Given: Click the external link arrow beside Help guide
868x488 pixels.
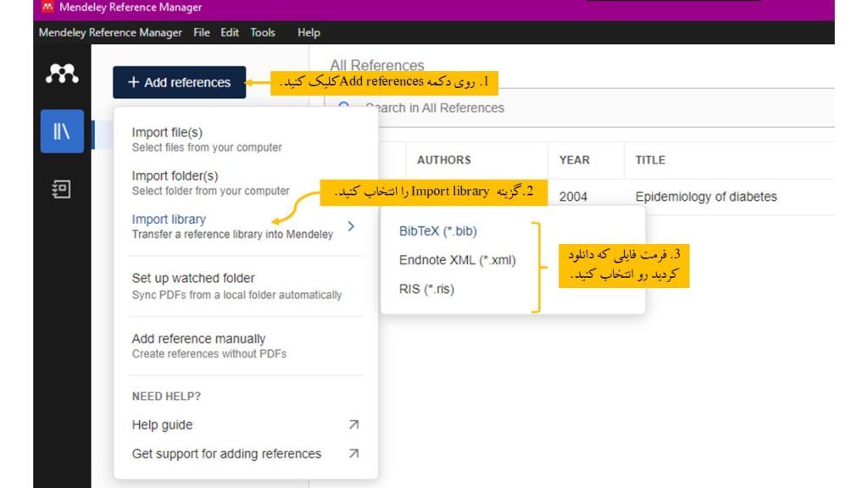Looking at the screenshot, I should [355, 424].
